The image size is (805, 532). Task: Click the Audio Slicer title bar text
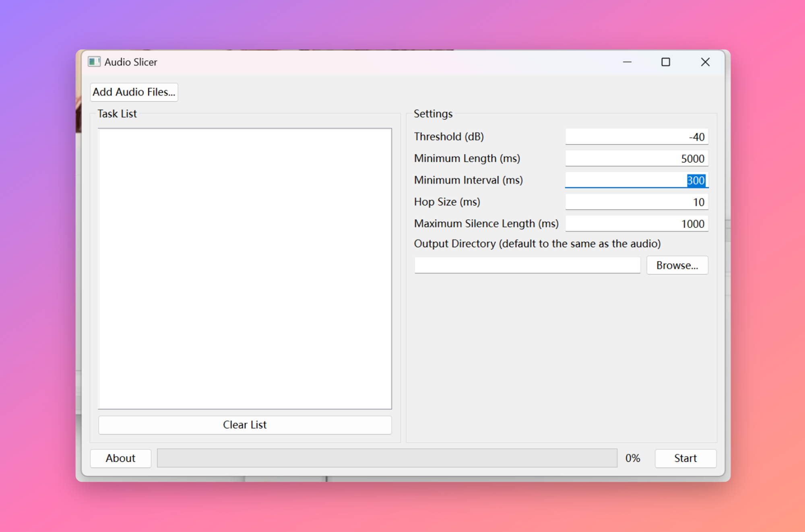click(x=130, y=62)
